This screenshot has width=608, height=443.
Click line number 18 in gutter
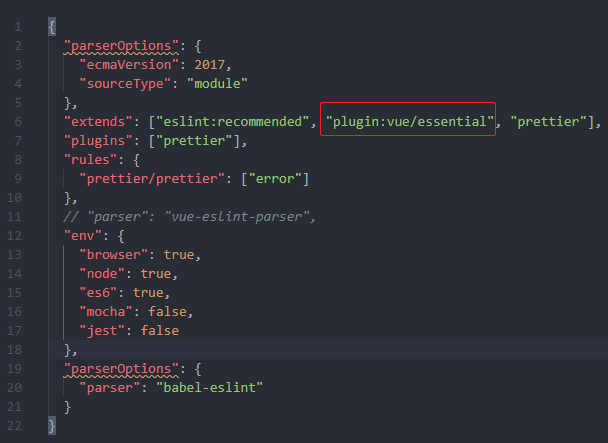click(x=14, y=350)
